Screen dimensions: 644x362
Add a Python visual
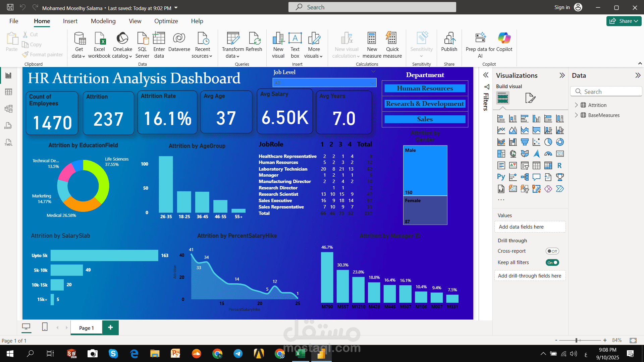(x=501, y=177)
